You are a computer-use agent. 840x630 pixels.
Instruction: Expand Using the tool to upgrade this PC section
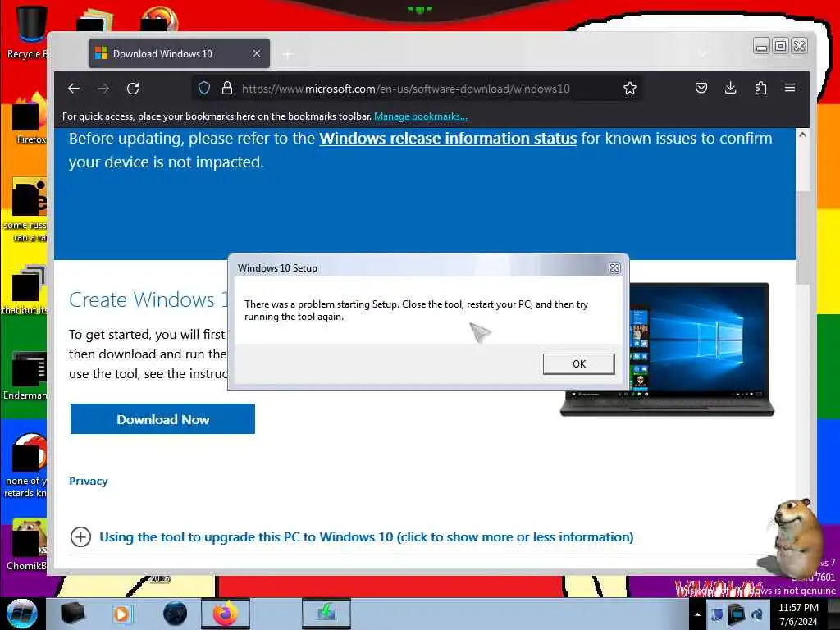[x=367, y=536]
